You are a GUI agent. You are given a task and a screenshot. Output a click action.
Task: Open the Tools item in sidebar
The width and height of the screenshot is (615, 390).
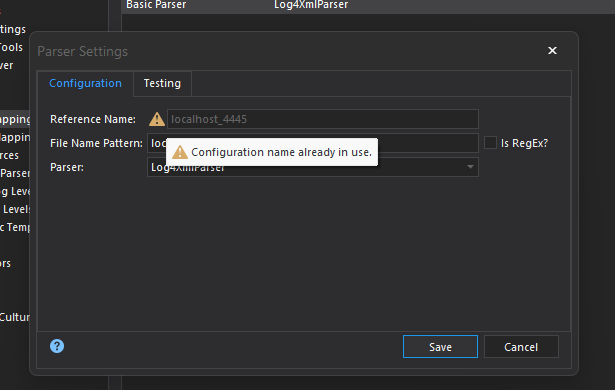pos(11,47)
